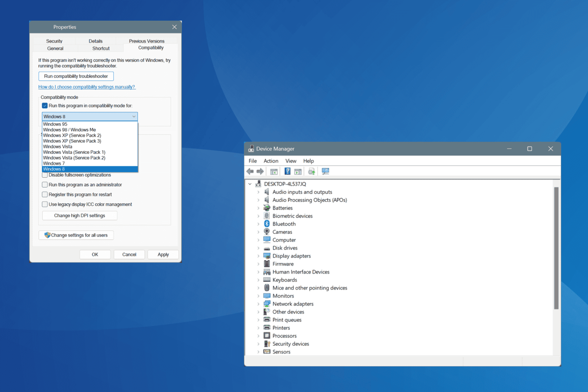This screenshot has width=588, height=392.
Task: Switch to the Security tab
Action: [54, 41]
